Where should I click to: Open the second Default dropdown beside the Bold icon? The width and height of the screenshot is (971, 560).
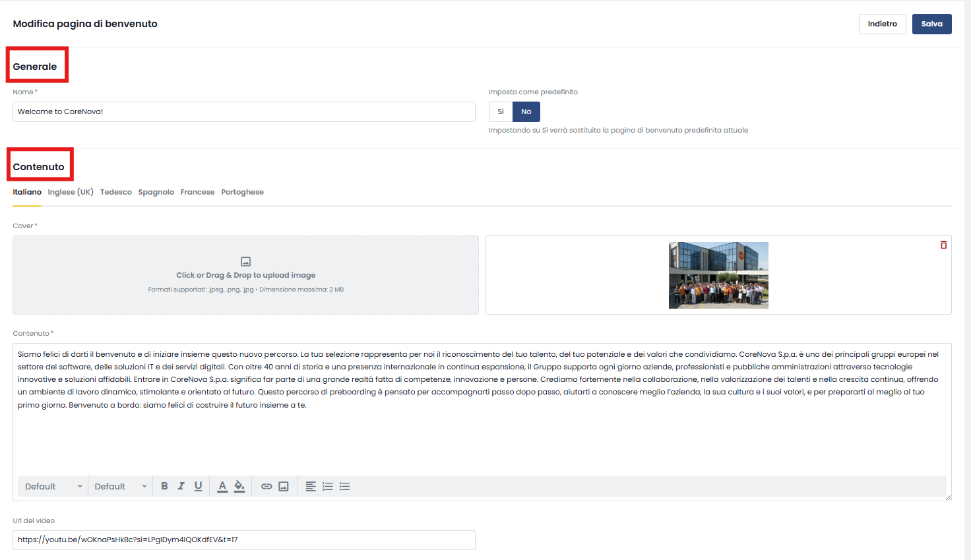click(121, 486)
